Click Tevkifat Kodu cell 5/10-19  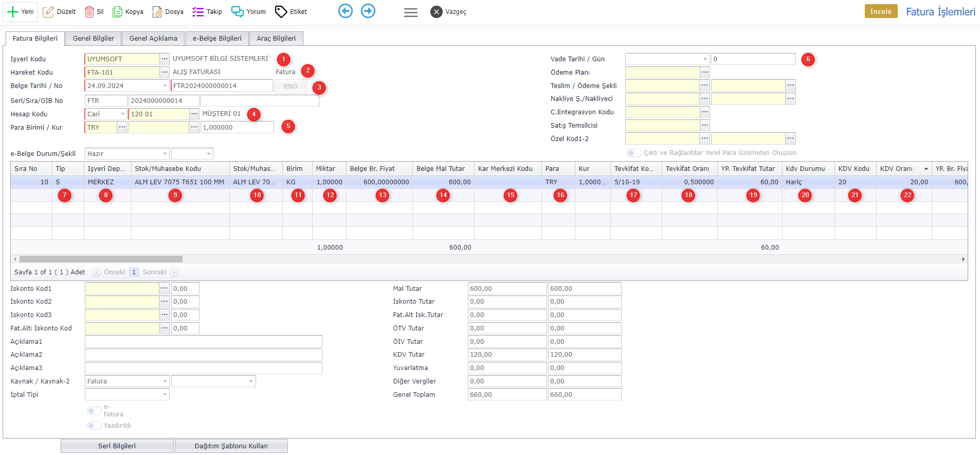[636, 182]
